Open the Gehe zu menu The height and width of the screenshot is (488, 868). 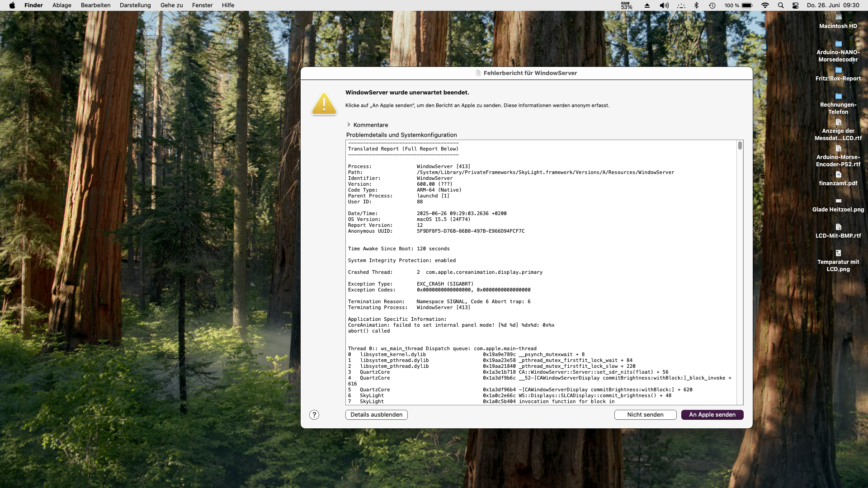point(171,5)
